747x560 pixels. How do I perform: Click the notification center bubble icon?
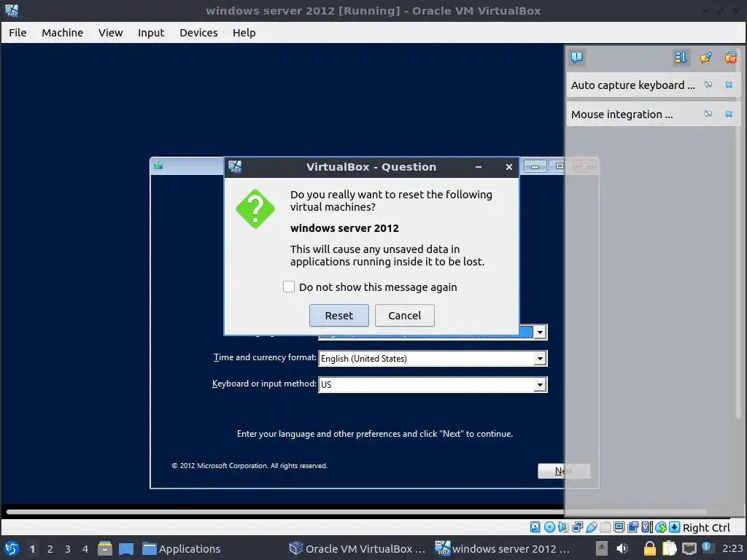pyautogui.click(x=576, y=58)
